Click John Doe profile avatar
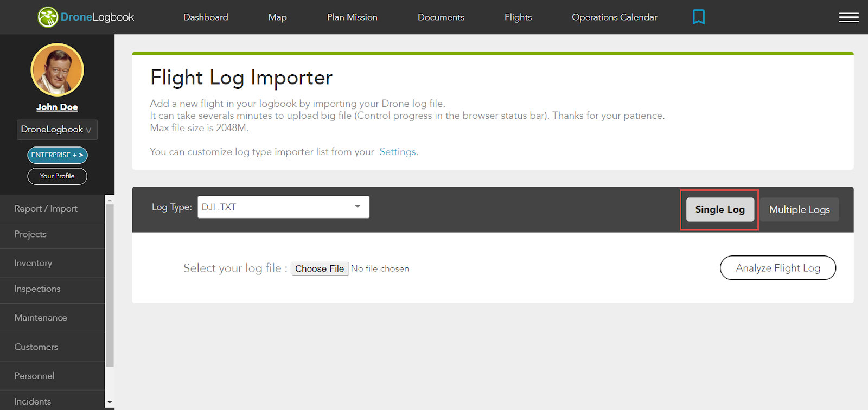Viewport: 868px width, 410px height. (57, 70)
